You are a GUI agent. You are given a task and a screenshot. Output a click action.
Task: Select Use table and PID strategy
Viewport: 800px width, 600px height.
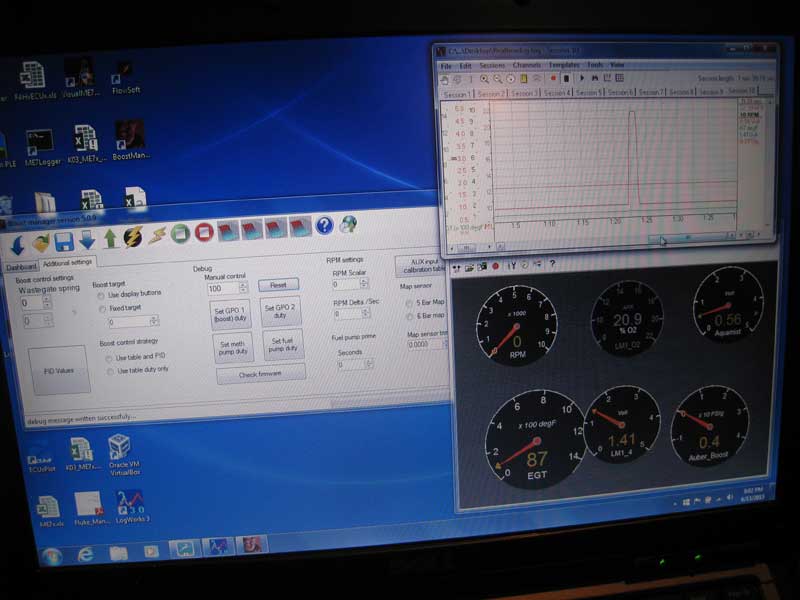coord(109,357)
